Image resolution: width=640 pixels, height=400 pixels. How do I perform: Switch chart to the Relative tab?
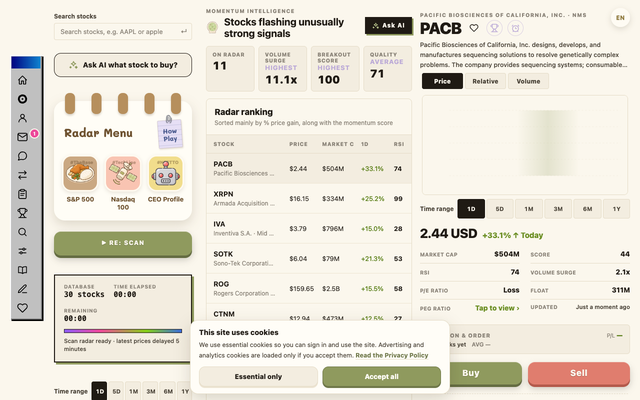pos(485,81)
